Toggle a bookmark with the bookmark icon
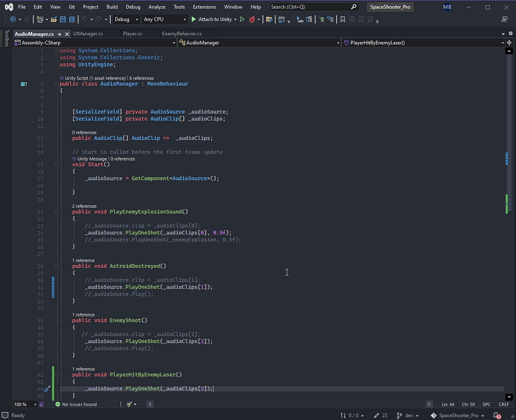 (343, 19)
